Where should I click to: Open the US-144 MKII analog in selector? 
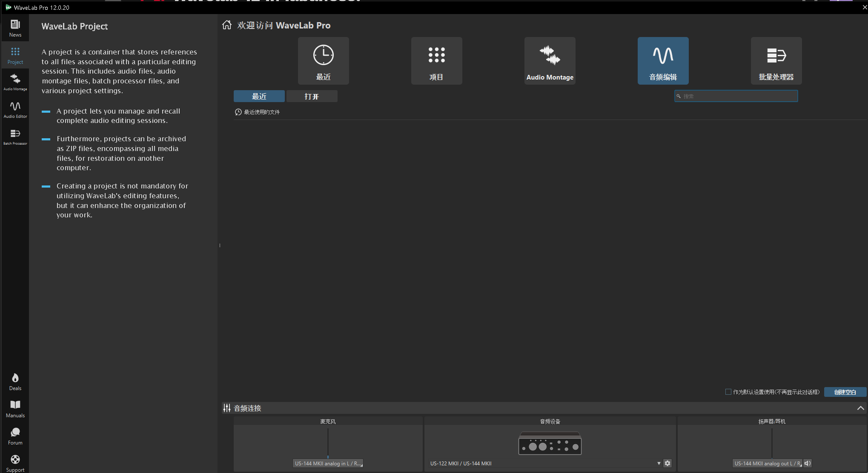pos(328,463)
